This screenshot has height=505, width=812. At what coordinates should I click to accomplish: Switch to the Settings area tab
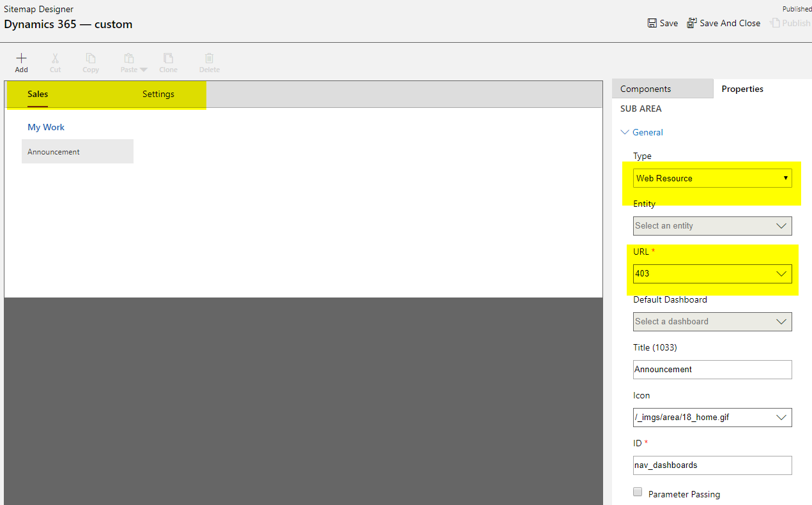[158, 94]
